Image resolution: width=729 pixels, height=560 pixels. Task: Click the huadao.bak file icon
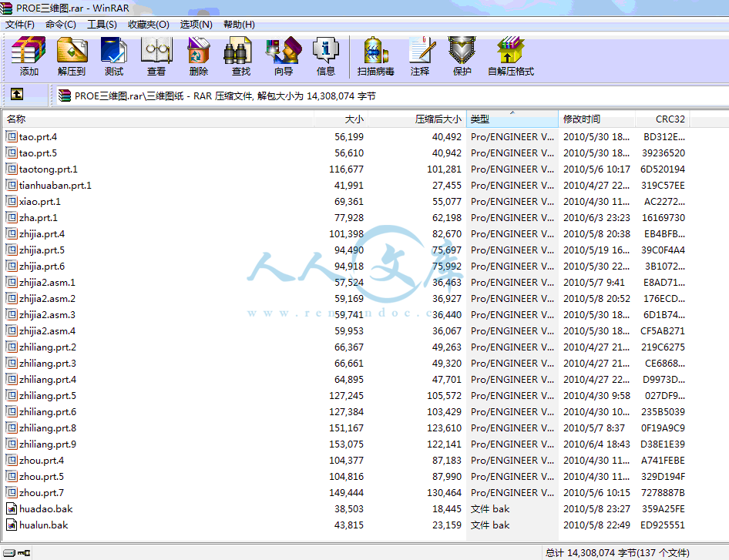click(x=12, y=509)
